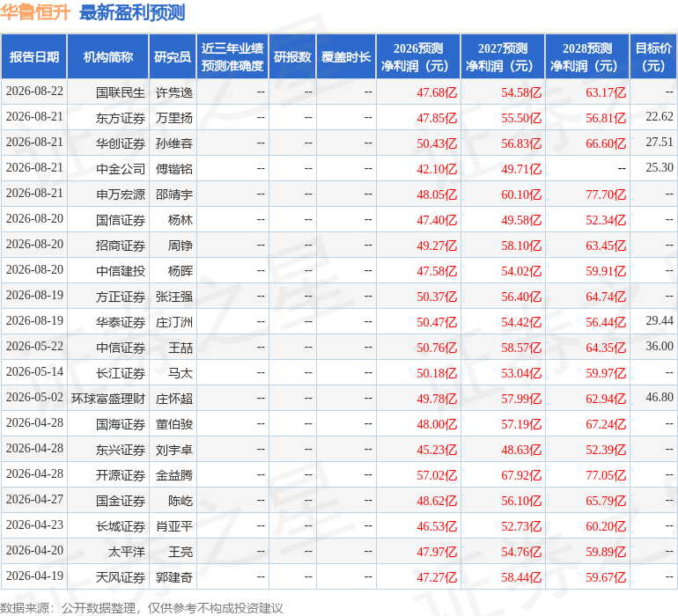Select the 机构简称 column header
678x616 pixels.
108,56
